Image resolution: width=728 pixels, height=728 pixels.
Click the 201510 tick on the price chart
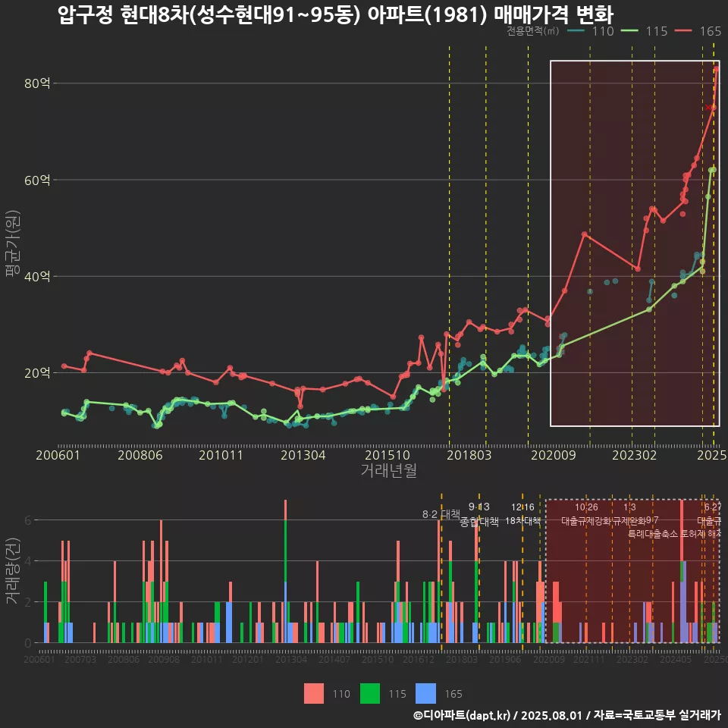point(388,455)
